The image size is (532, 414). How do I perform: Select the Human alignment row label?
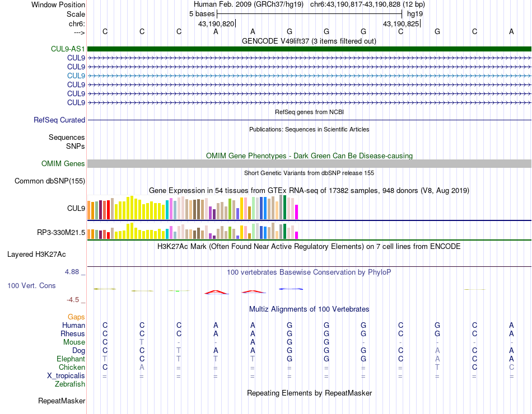tap(73, 326)
